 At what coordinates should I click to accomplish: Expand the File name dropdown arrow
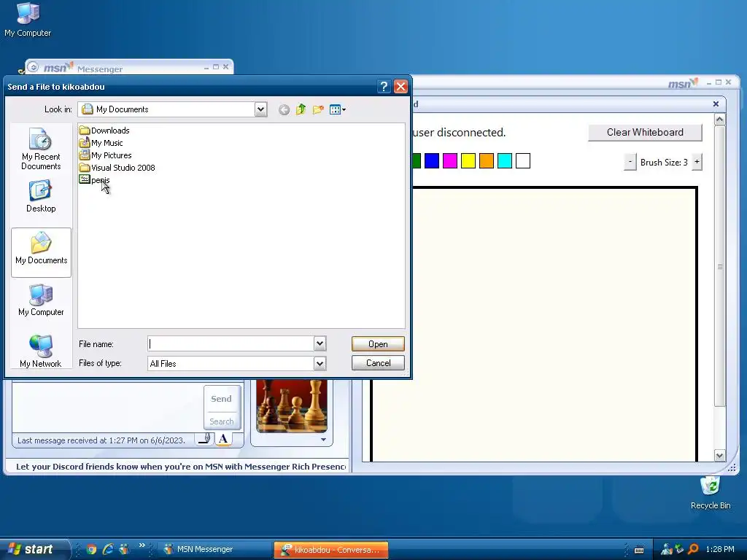tap(320, 344)
